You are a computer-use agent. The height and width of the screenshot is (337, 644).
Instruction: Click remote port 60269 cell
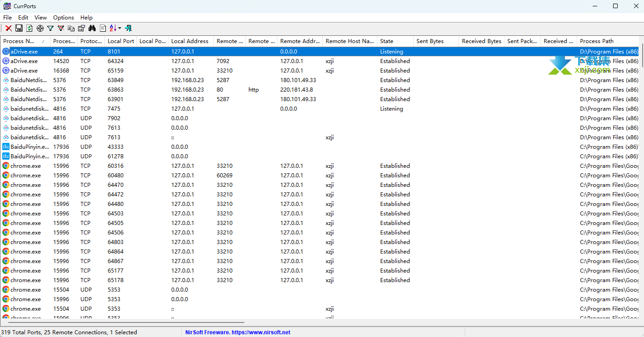[x=224, y=175]
